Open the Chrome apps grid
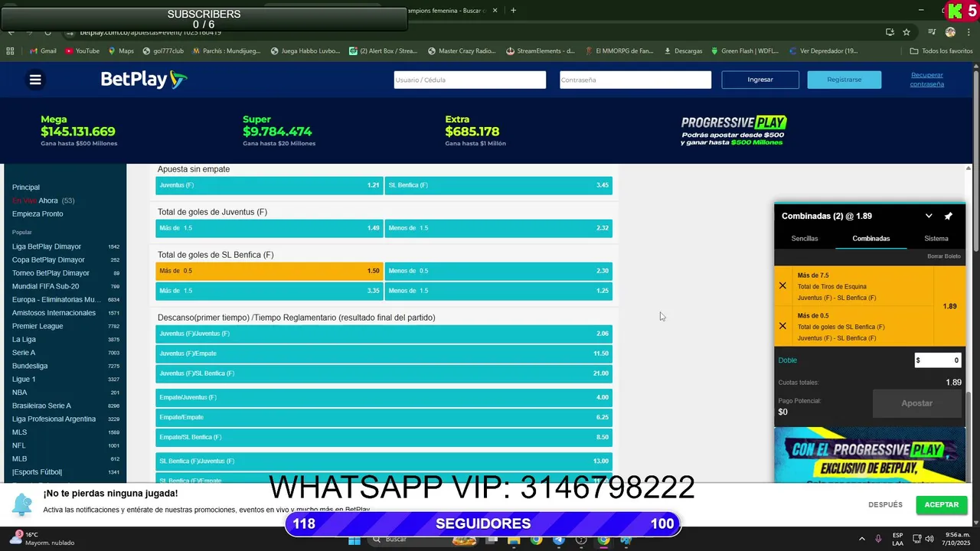980x551 pixels. coord(10,51)
